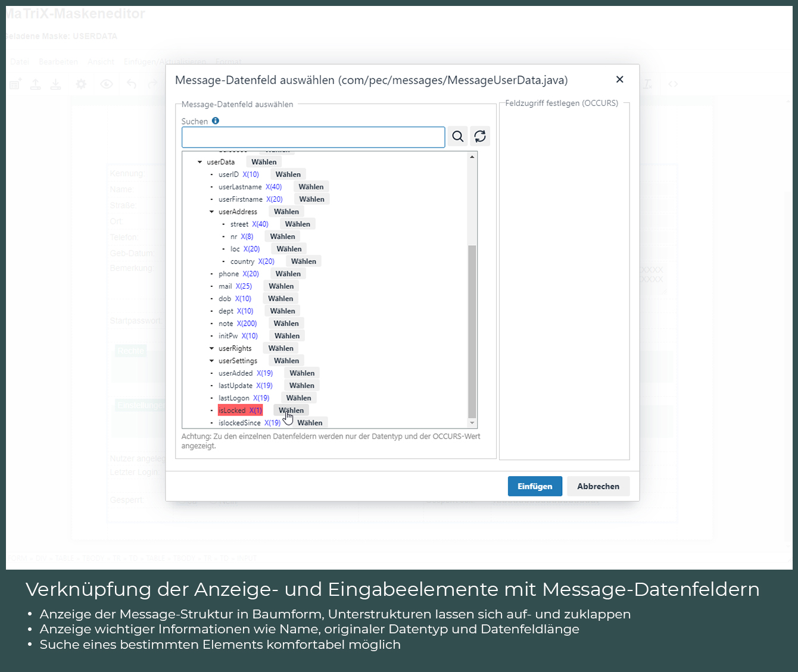Pick Wählen next to the mail field
This screenshot has width=798, height=672.
click(281, 286)
